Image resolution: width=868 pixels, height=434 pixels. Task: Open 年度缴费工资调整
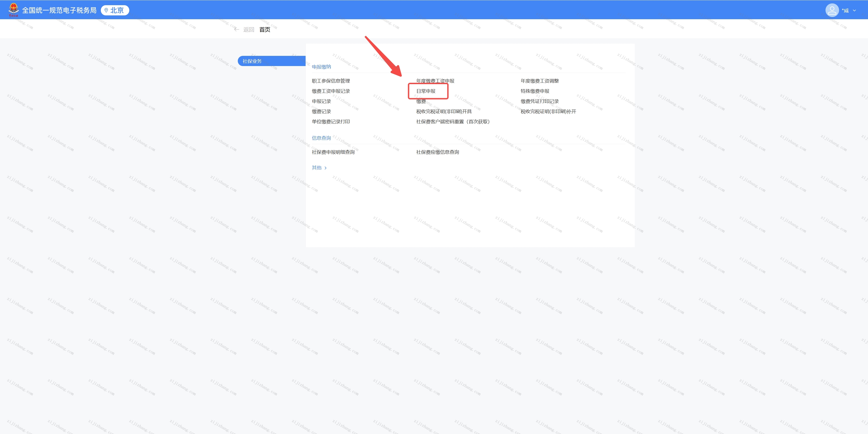pos(540,81)
